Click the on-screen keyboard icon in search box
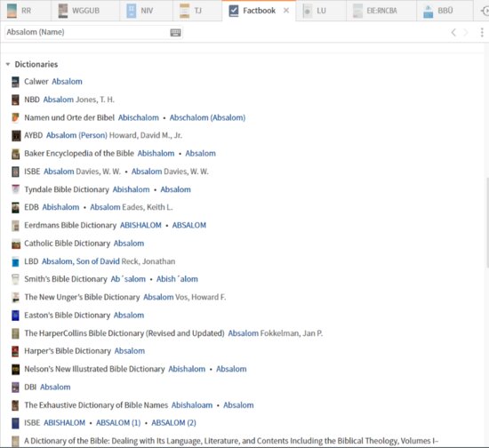This screenshot has height=448, width=489. (175, 32)
